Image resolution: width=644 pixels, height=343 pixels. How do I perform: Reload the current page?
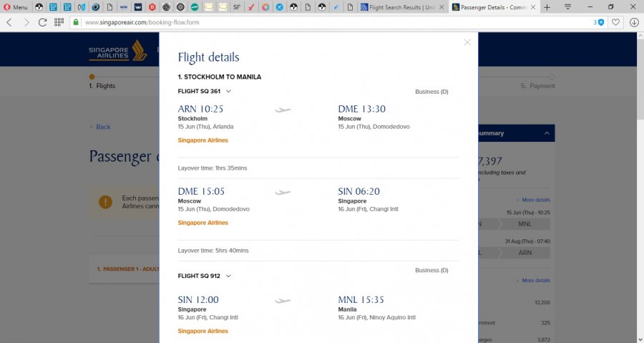[43, 22]
